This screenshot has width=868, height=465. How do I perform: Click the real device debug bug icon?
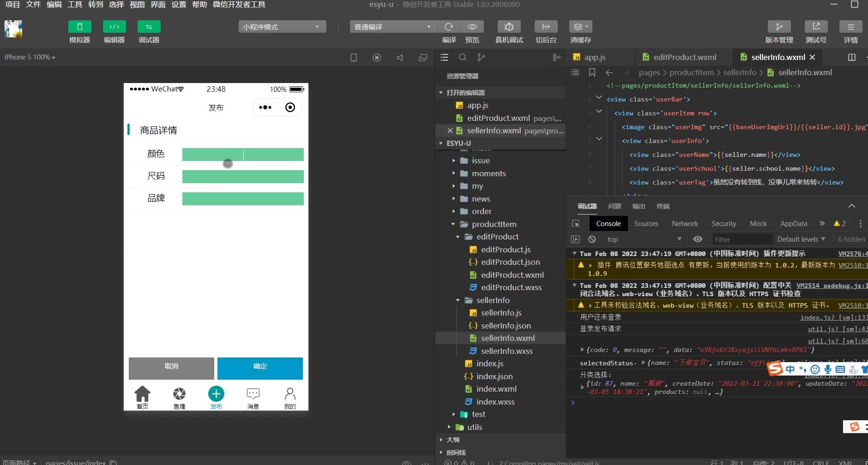click(509, 27)
